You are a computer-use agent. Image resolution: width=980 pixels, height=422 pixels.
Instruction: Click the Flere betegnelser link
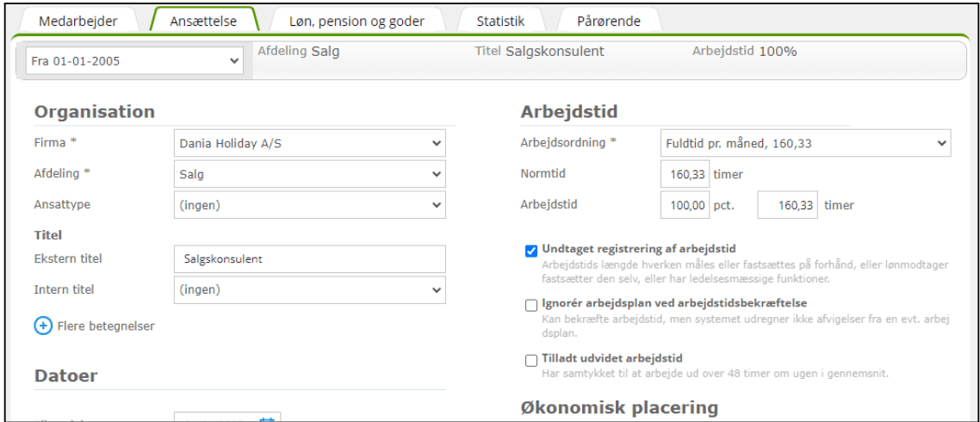[x=106, y=326]
